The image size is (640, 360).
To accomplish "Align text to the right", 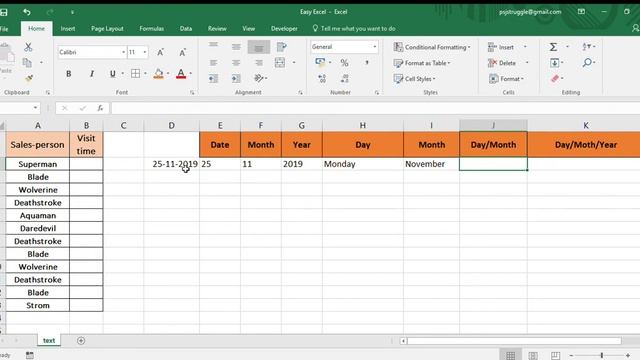I will [x=259, y=63].
